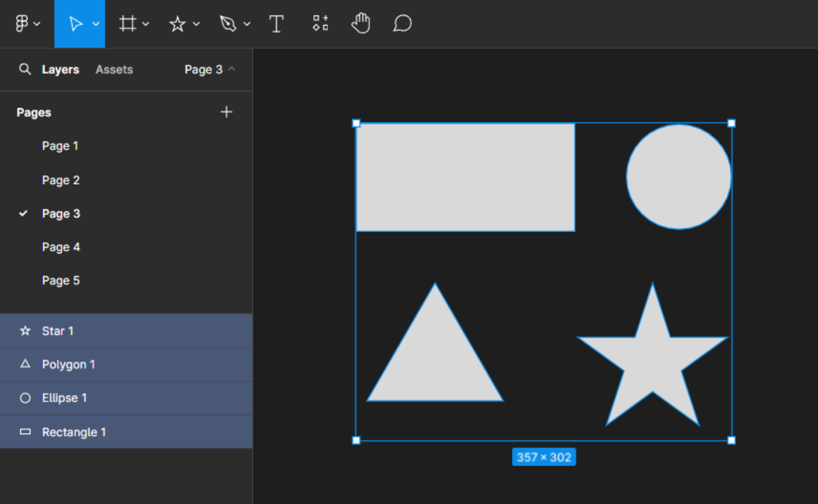Search layers with the magnifier icon

(x=25, y=69)
